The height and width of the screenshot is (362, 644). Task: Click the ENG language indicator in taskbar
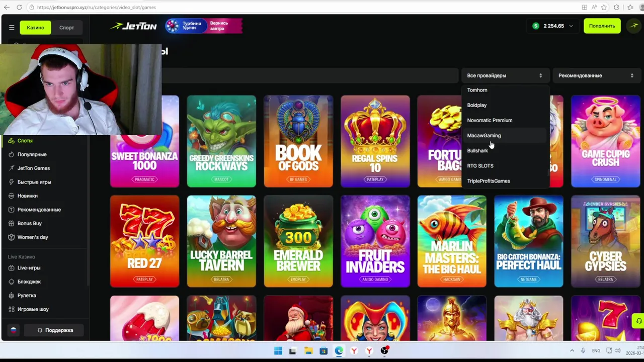[596, 351]
